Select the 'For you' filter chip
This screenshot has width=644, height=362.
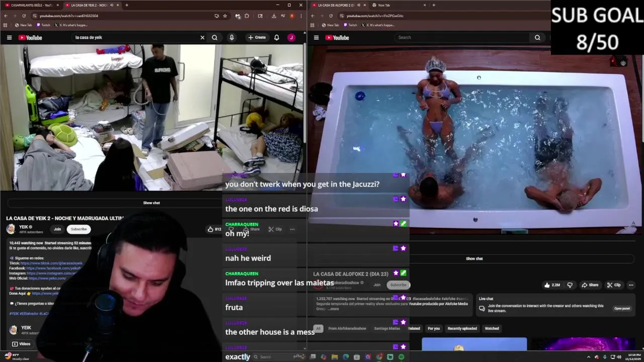tap(434, 328)
